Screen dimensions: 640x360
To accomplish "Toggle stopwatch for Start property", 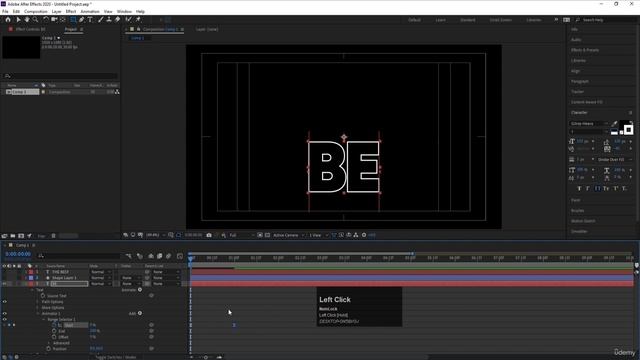I will click(54, 325).
